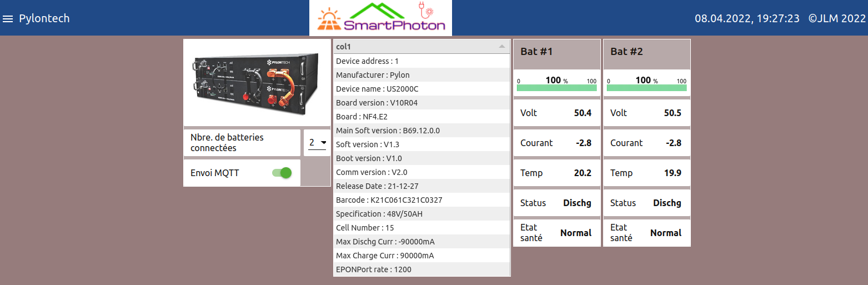Click the Main Soft version row
The image size is (868, 285).
tap(421, 131)
